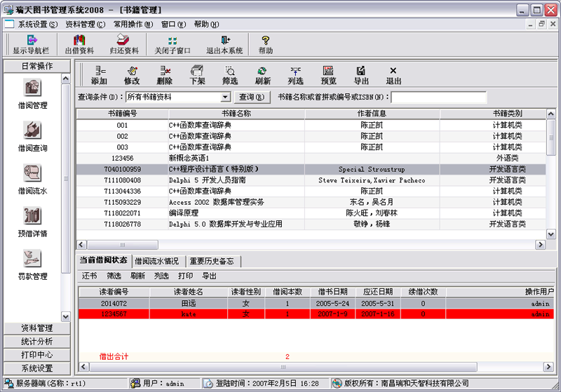Select the 编译原理 book row

point(311,213)
